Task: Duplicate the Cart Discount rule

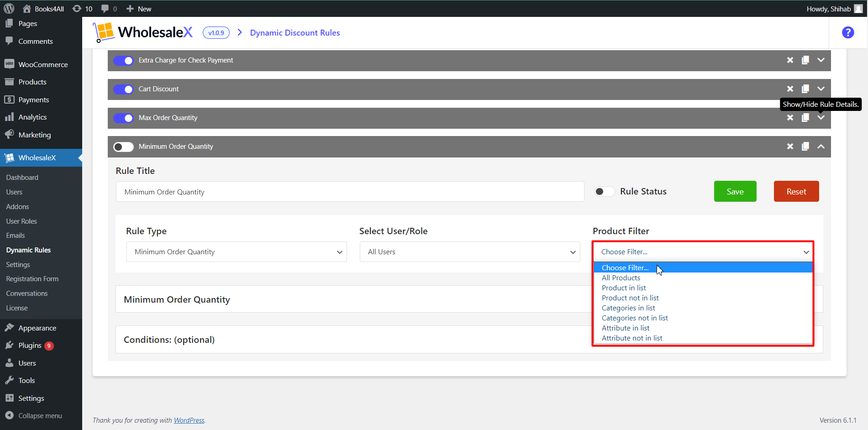Action: point(805,89)
